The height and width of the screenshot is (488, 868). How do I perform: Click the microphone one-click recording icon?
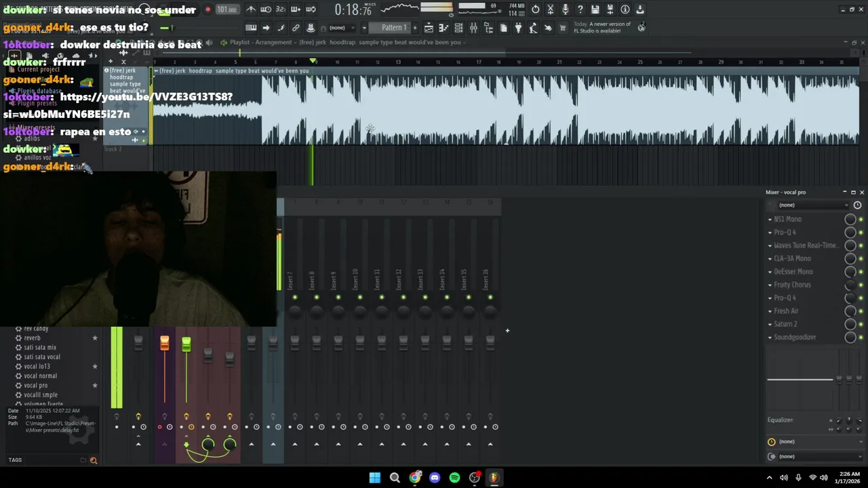566,9
